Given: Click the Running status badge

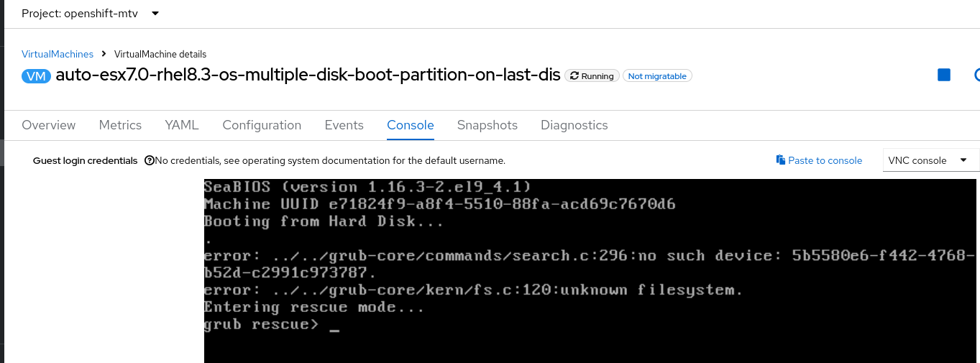Looking at the screenshot, I should pyautogui.click(x=591, y=76).
